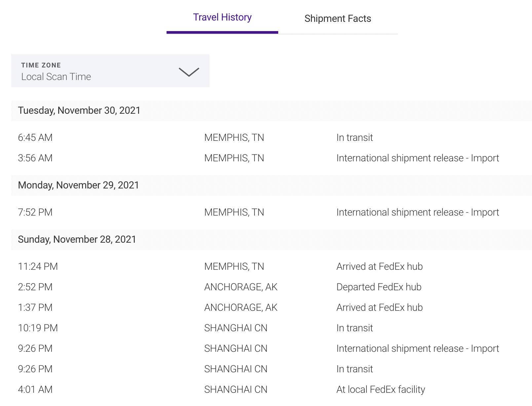Click At local FedEx facility status
This screenshot has width=532, height=406.
click(x=381, y=389)
